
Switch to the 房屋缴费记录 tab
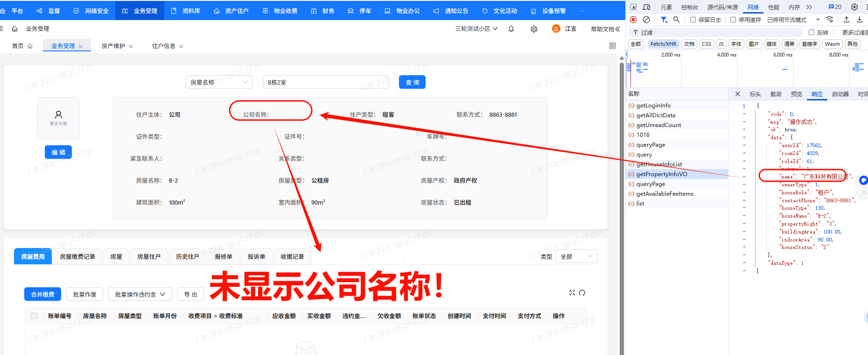[x=77, y=256]
